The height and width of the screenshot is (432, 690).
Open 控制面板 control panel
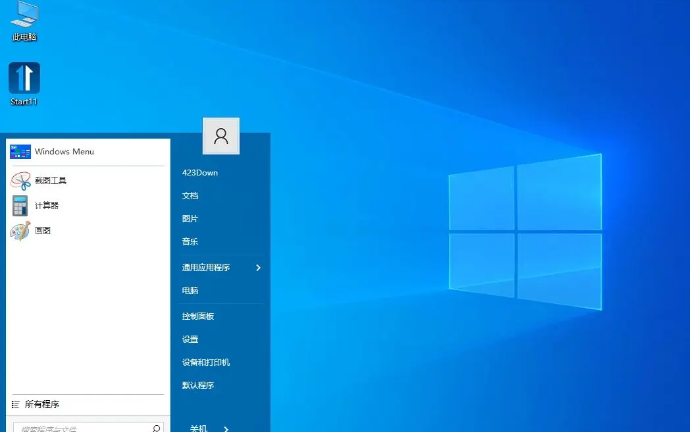tap(198, 316)
